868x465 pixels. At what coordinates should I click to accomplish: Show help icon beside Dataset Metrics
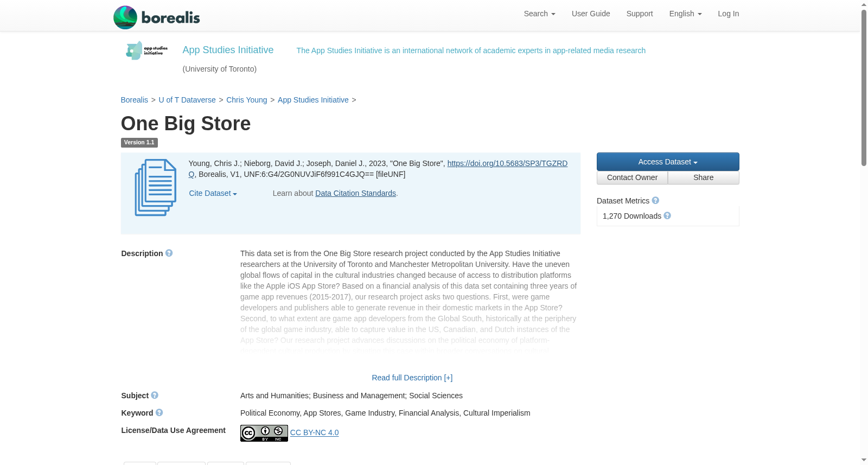tap(655, 201)
